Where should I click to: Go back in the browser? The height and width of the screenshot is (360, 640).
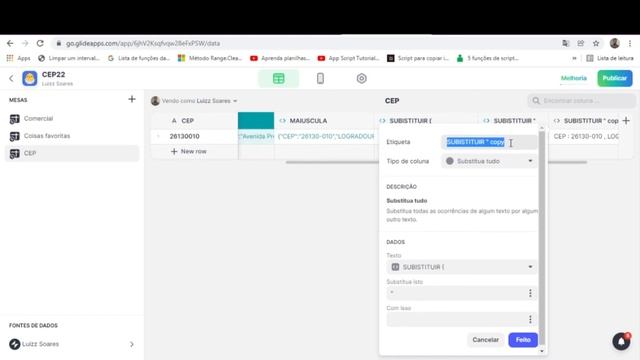click(x=10, y=43)
